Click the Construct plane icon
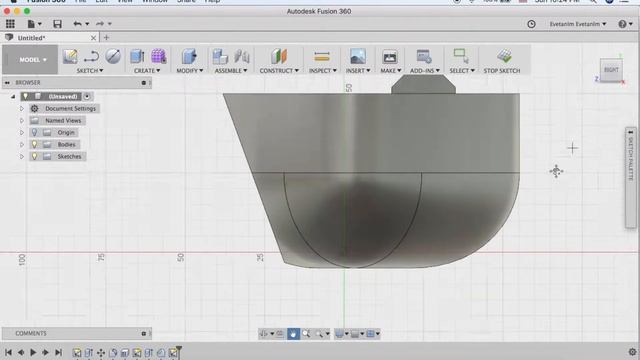The width and height of the screenshot is (640, 360). click(279, 56)
